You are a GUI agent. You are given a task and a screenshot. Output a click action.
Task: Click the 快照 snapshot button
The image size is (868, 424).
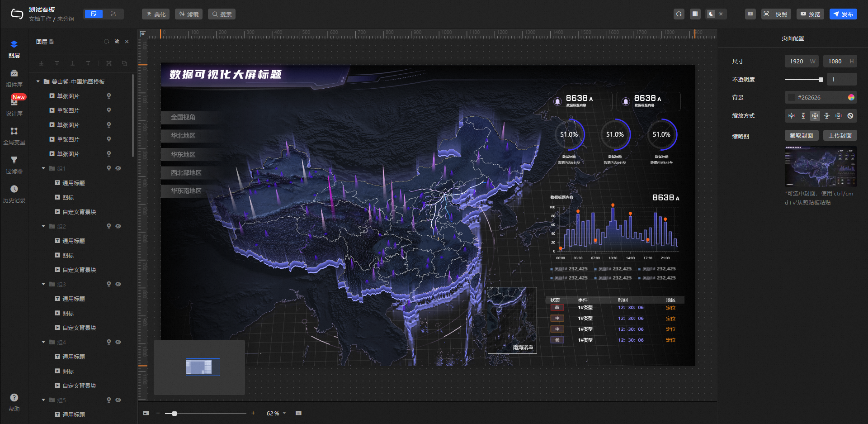pyautogui.click(x=776, y=14)
